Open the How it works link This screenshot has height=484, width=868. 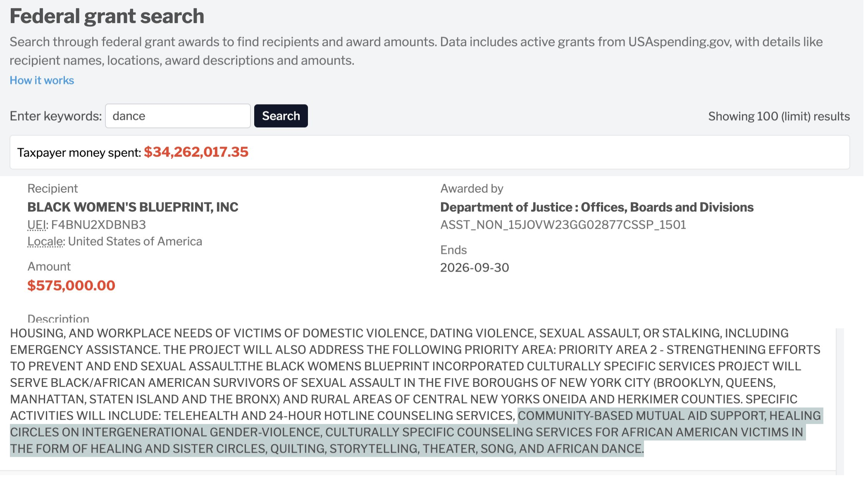tap(42, 81)
